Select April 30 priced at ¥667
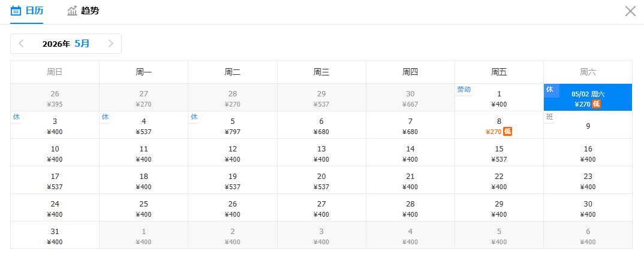This screenshot has width=644, height=261. pos(410,98)
